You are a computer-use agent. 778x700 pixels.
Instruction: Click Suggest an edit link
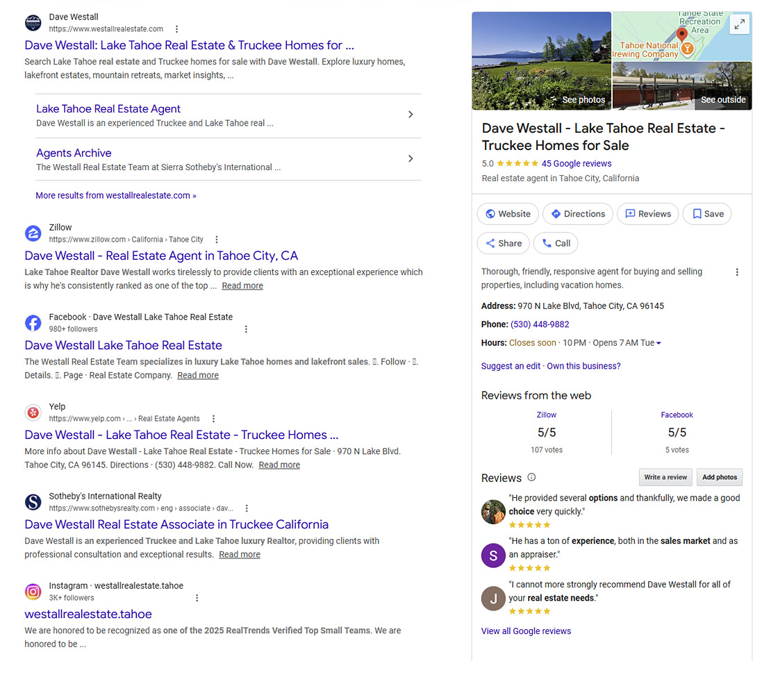(511, 366)
